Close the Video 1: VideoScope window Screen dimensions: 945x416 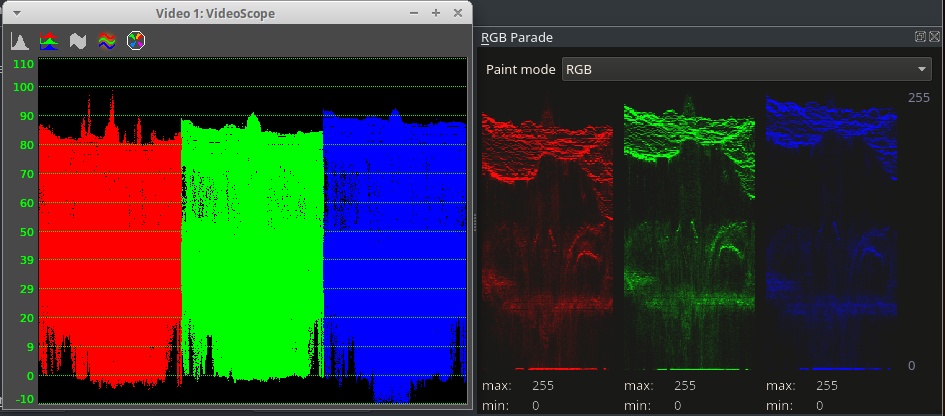457,13
